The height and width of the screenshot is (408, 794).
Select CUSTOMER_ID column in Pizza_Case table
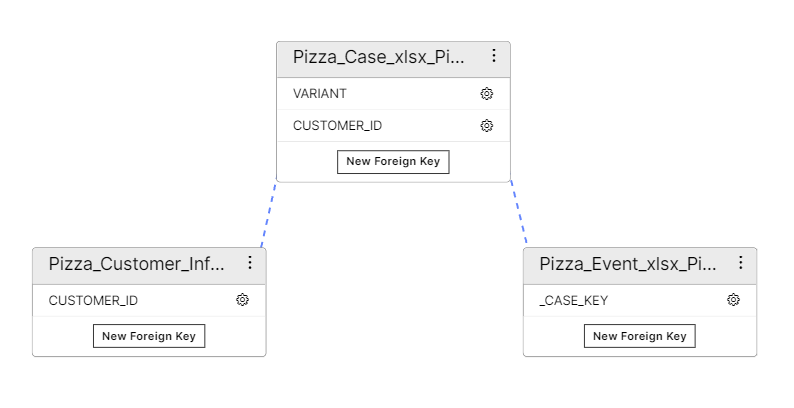click(370, 126)
